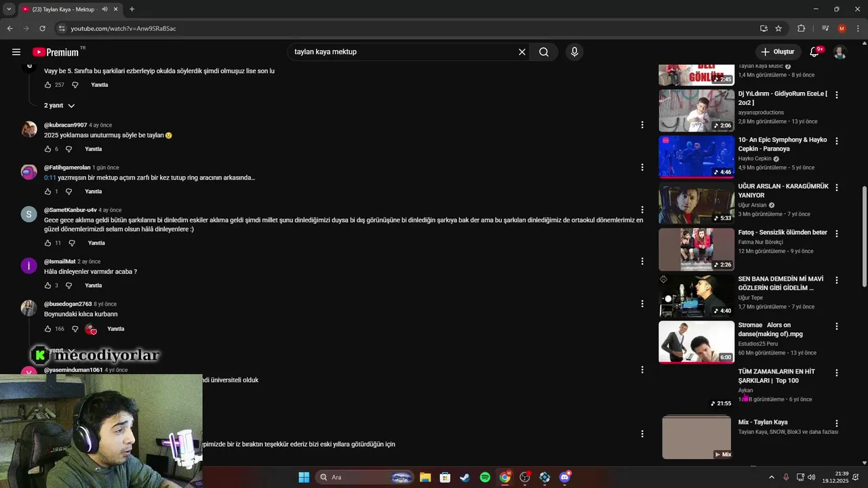Open YouTube notifications bell
The height and width of the screenshot is (488, 868).
coord(815,52)
